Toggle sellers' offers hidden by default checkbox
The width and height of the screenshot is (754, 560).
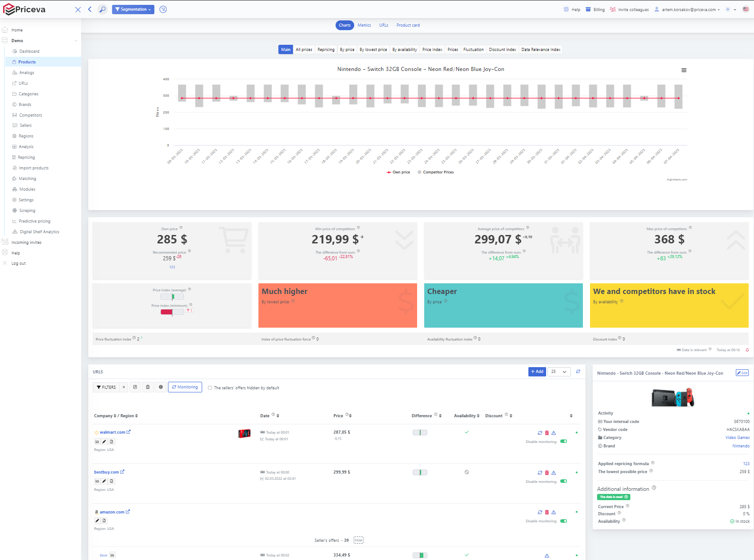[x=210, y=388]
